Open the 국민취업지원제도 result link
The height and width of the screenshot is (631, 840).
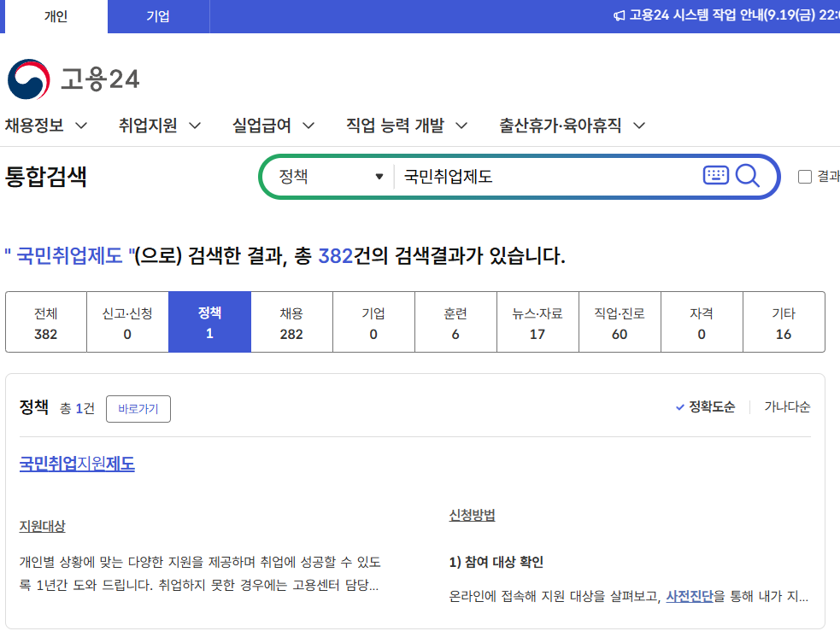pyautogui.click(x=77, y=464)
